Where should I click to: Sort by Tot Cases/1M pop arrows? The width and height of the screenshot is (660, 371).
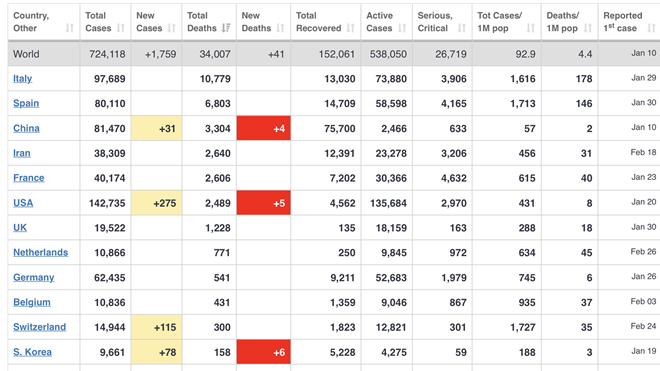pos(531,28)
